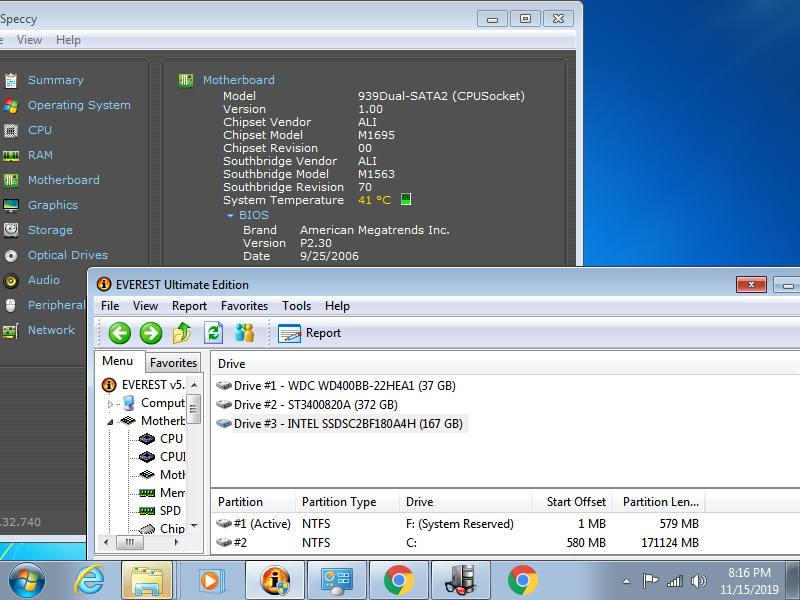Viewport: 800px width, 600px height.
Task: Switch to EVEREST taskbar button
Action: [275, 581]
